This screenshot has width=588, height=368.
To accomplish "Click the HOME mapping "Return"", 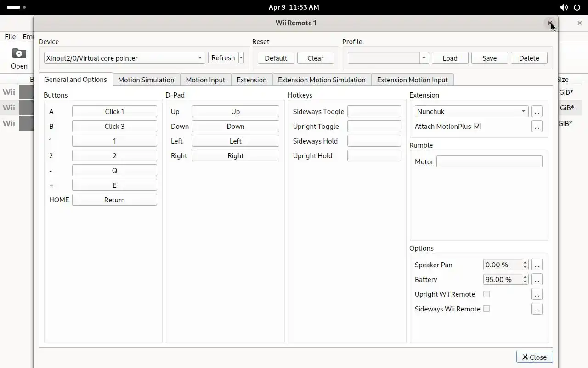I will pyautogui.click(x=114, y=200).
